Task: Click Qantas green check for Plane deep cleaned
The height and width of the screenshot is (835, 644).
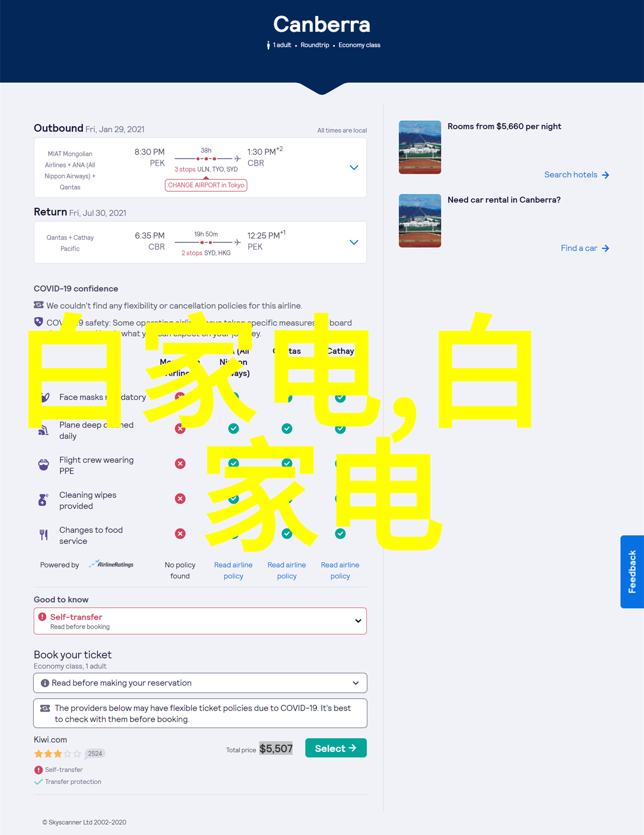Action: (x=287, y=428)
